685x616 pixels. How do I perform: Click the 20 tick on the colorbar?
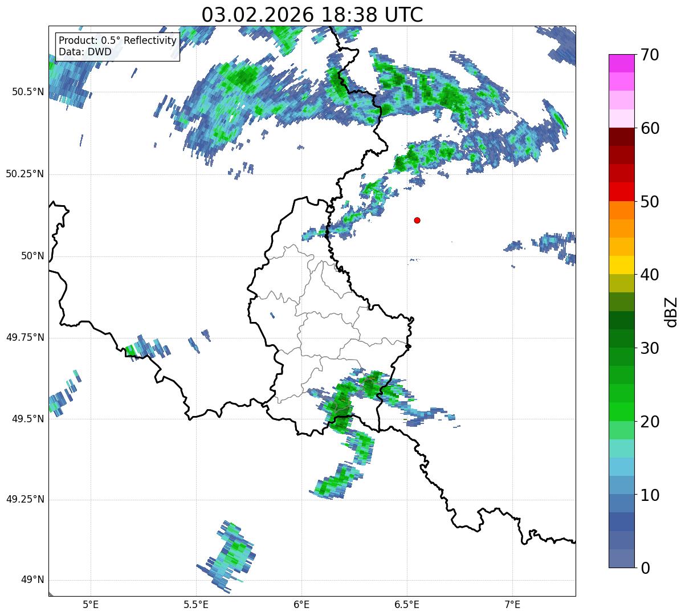pyautogui.click(x=650, y=422)
